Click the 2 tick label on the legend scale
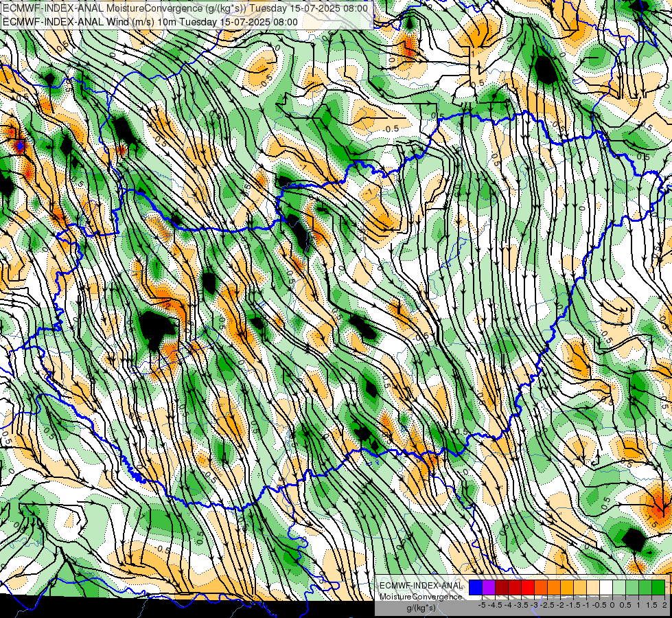 tap(664, 605)
